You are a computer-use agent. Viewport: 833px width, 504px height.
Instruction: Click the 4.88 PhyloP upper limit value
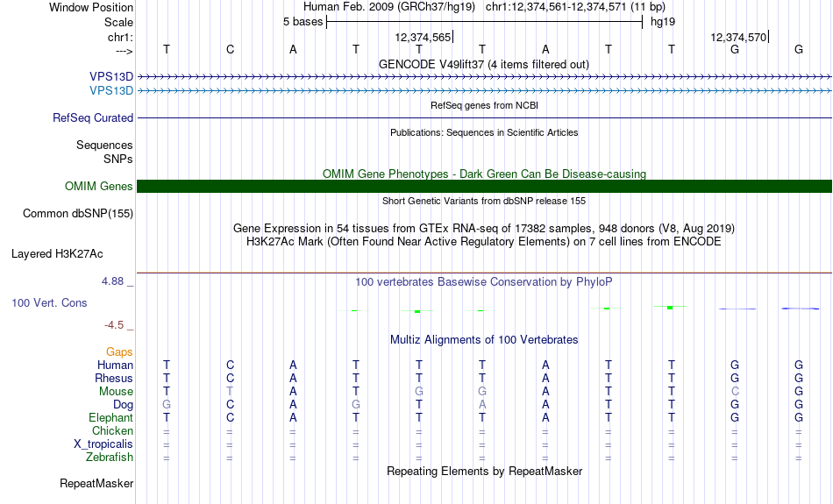click(x=112, y=281)
